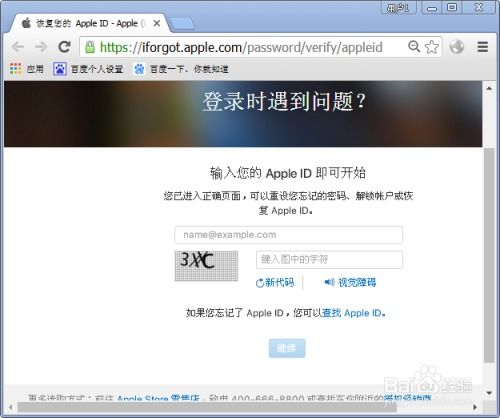Click the globe extension icon
The height and width of the screenshot is (418, 500).
point(457,47)
